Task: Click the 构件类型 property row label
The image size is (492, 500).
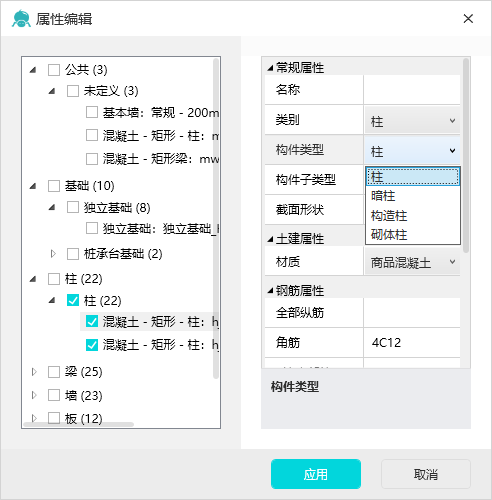Action: 299,150
